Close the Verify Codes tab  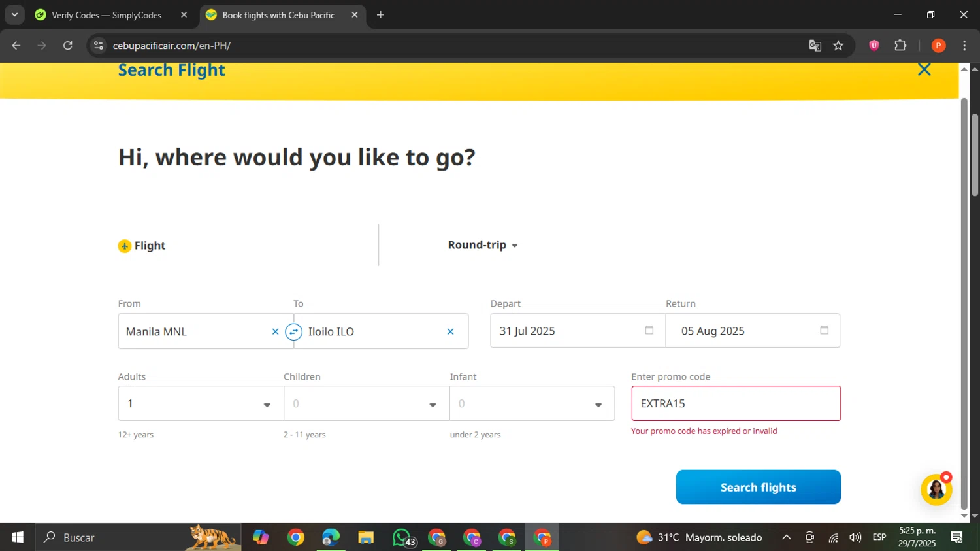click(x=184, y=15)
